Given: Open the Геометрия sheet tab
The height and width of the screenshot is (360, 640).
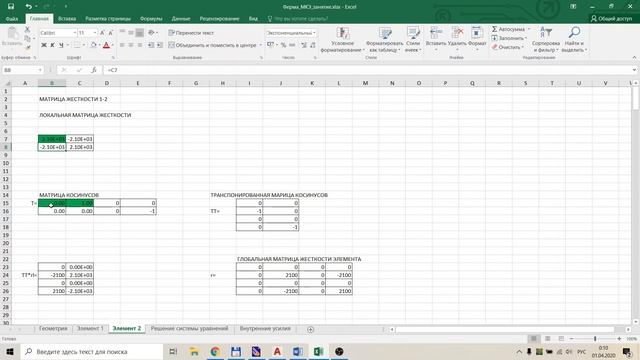Looking at the screenshot, I should [53, 329].
